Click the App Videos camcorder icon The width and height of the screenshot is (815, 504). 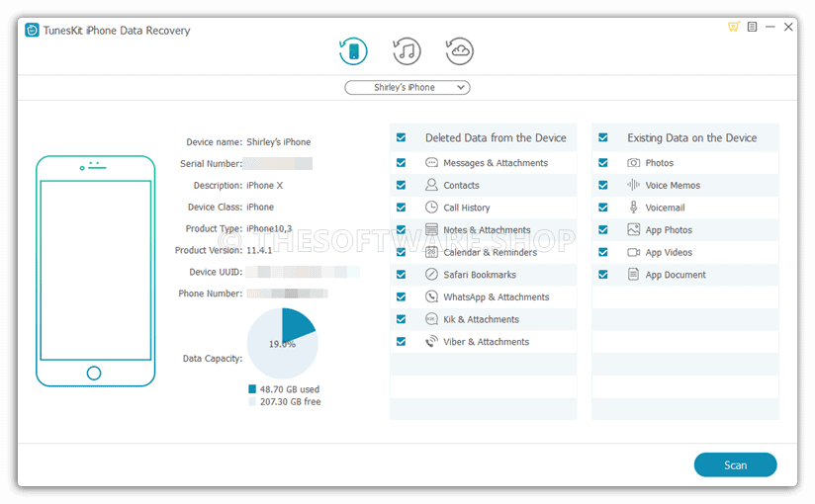pyautogui.click(x=634, y=252)
